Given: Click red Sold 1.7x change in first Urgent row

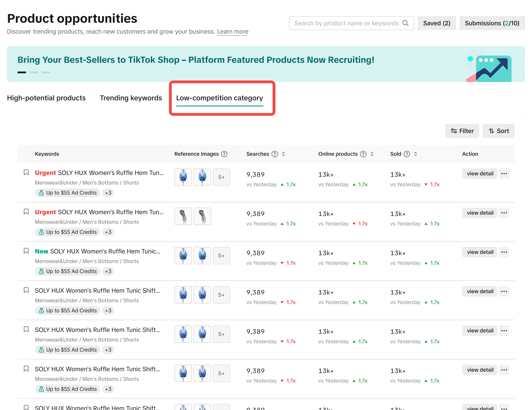Looking at the screenshot, I should click(432, 184).
